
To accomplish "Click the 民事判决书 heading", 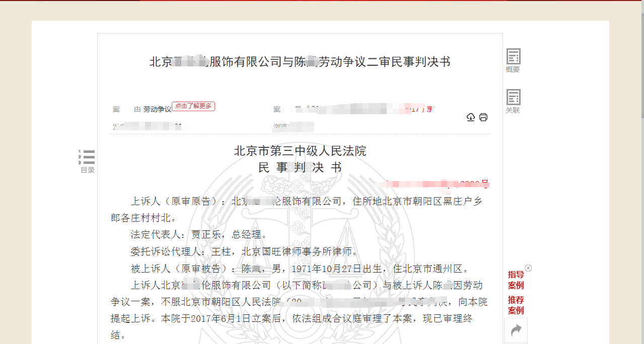I will 300,167.
